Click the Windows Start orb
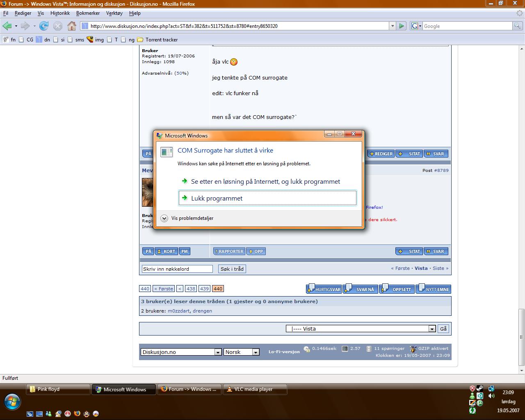The image size is (525, 420). coord(12,402)
